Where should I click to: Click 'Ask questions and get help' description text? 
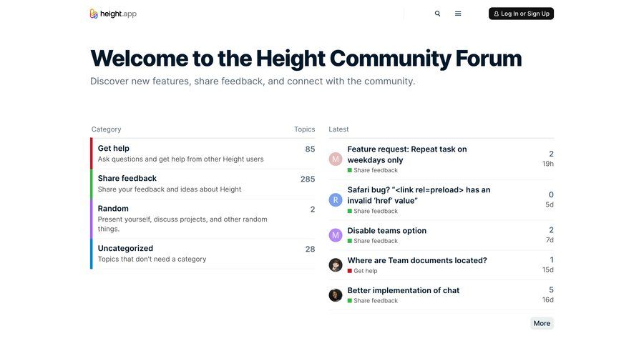point(181,159)
